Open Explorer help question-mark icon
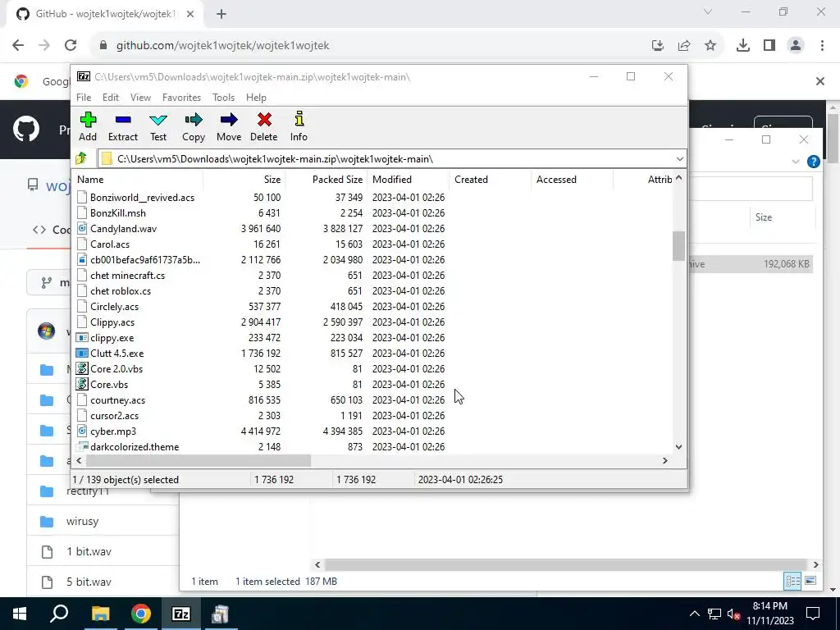Screen dimensions: 840x630 [813, 162]
